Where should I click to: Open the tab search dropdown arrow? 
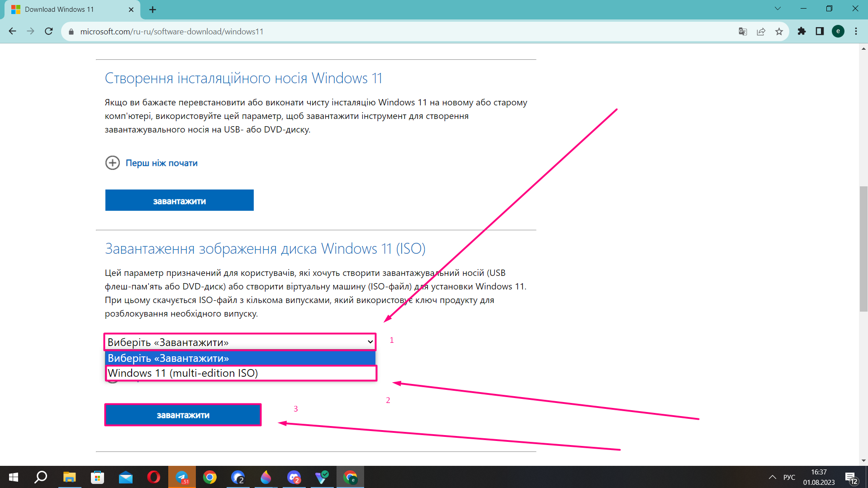point(778,9)
